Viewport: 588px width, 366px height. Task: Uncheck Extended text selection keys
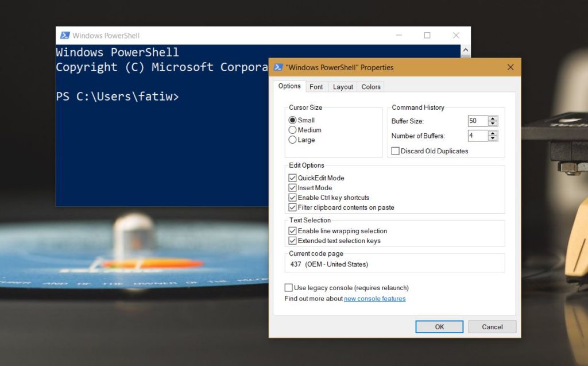click(293, 240)
